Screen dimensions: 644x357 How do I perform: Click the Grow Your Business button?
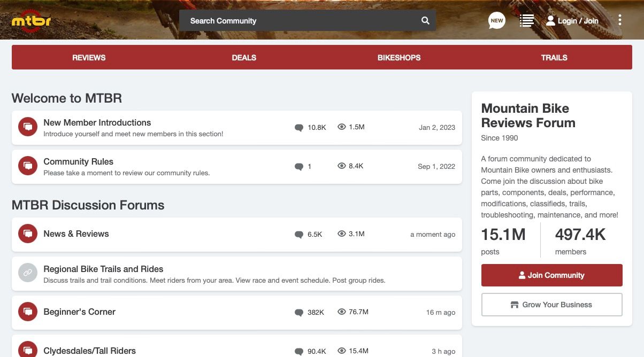pyautogui.click(x=552, y=305)
